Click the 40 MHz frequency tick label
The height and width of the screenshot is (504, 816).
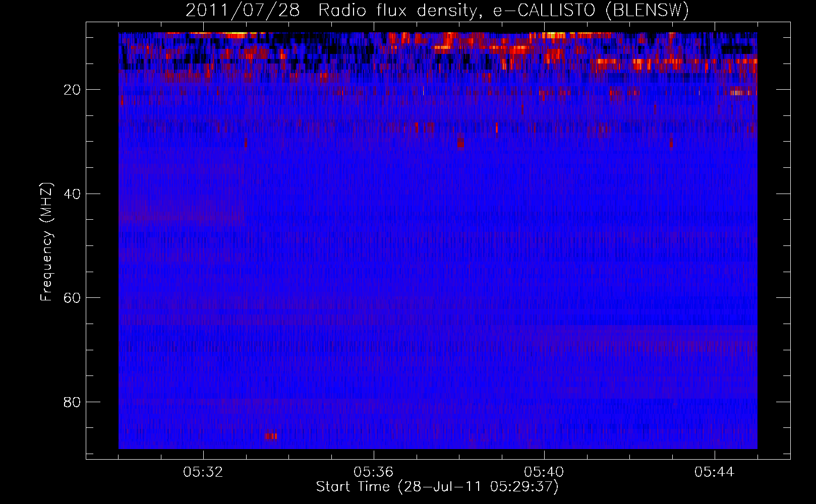tap(72, 194)
